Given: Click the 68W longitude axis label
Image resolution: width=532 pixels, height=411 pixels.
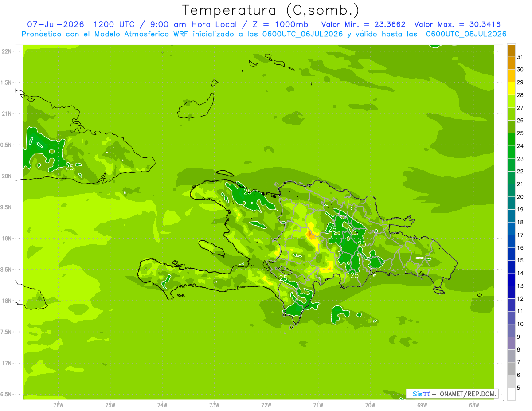Looking at the screenshot, I should pyautogui.click(x=473, y=405).
